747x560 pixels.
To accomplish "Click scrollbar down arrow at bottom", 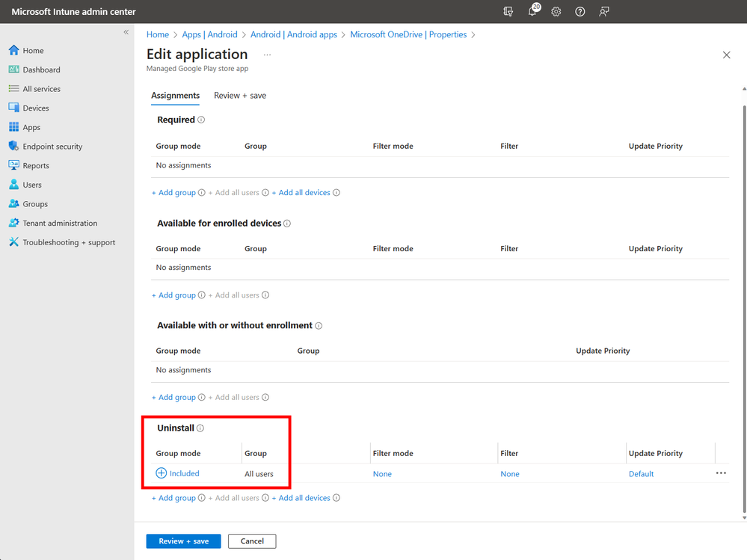I will [744, 517].
